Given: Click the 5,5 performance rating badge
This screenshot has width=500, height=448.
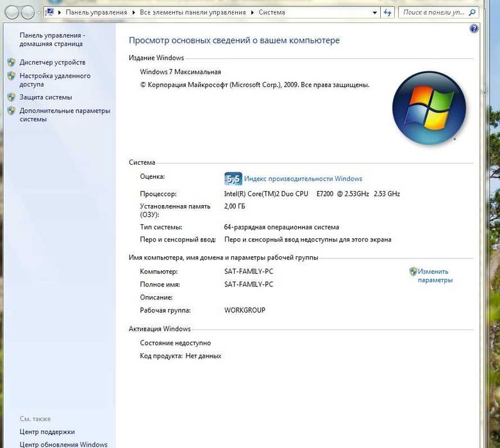Looking at the screenshot, I should (233, 179).
